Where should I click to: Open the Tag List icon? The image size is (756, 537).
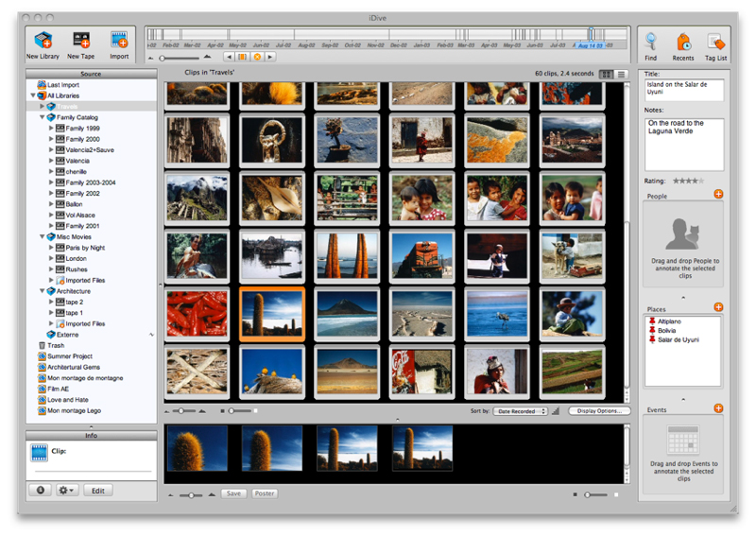point(715,42)
